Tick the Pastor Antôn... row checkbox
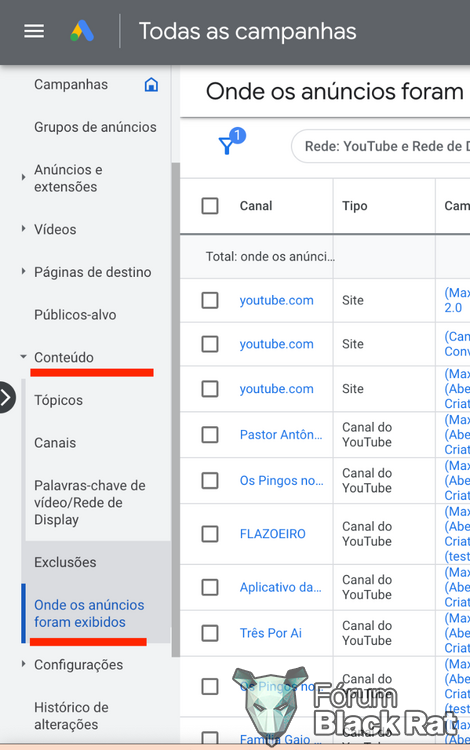The height and width of the screenshot is (750, 470). [210, 435]
